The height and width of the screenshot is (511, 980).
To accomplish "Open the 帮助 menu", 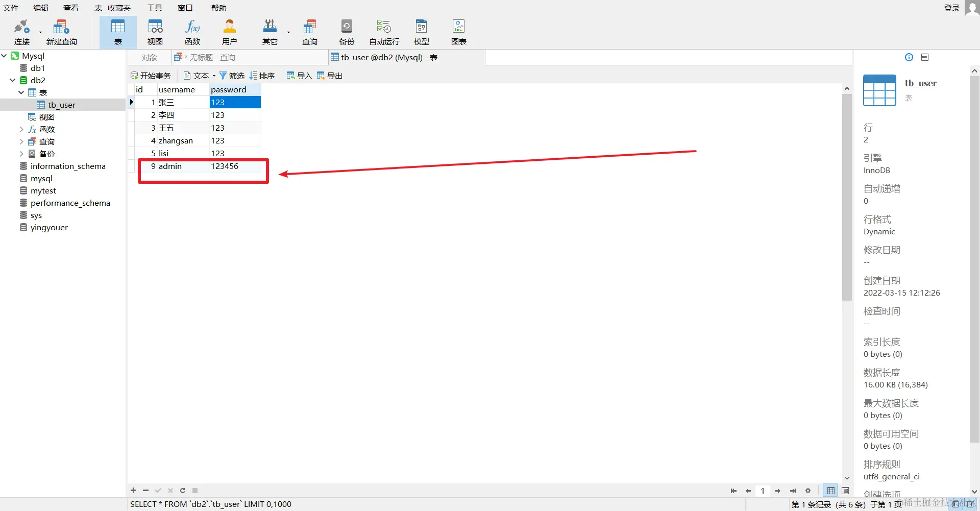I will [219, 8].
